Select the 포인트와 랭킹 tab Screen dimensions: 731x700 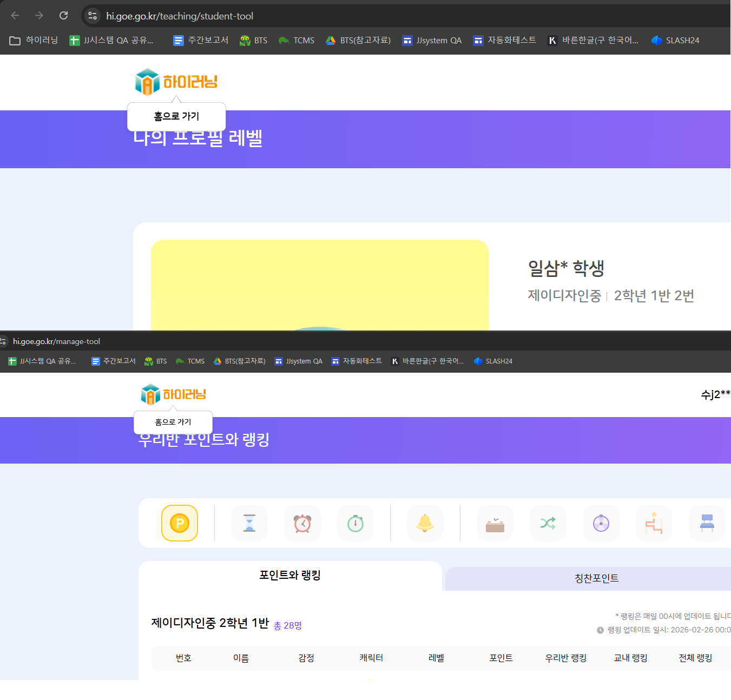pyautogui.click(x=290, y=575)
